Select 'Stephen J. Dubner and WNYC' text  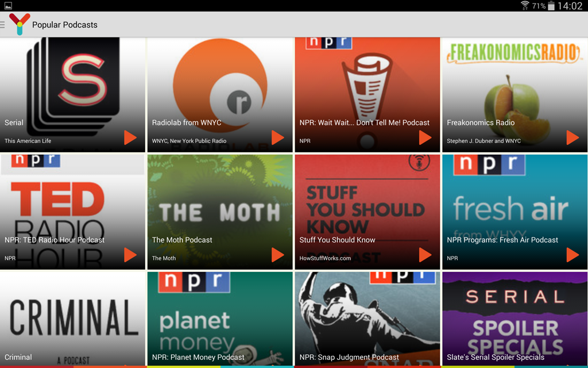coord(483,141)
